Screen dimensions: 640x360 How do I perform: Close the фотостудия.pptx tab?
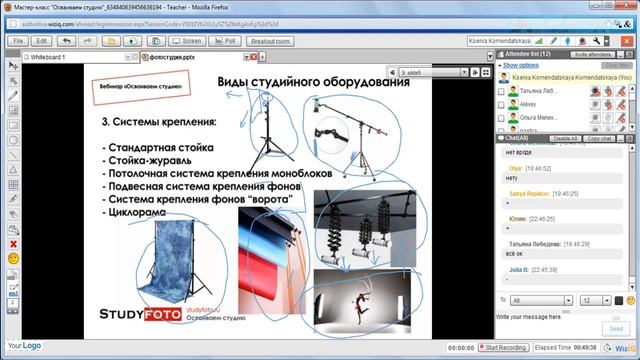(x=253, y=57)
